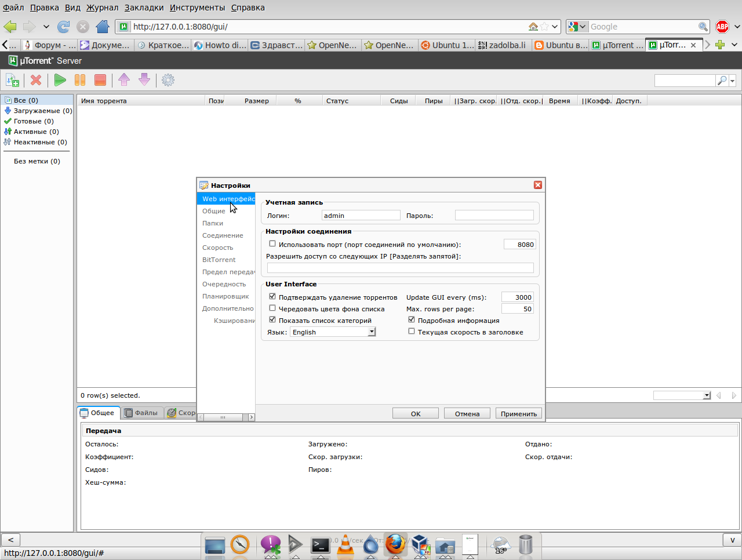742x560 pixels.
Task: Click 'Update GUI every' value field
Action: coord(518,297)
